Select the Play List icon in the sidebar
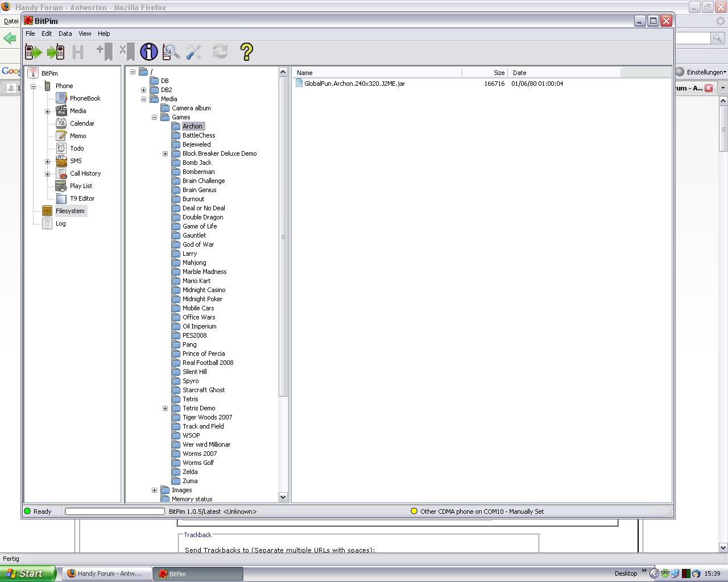The height and width of the screenshot is (582, 728). (x=61, y=186)
